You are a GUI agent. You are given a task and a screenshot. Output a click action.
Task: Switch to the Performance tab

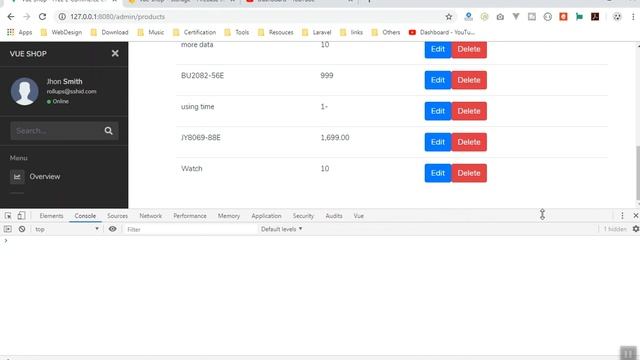point(190,216)
